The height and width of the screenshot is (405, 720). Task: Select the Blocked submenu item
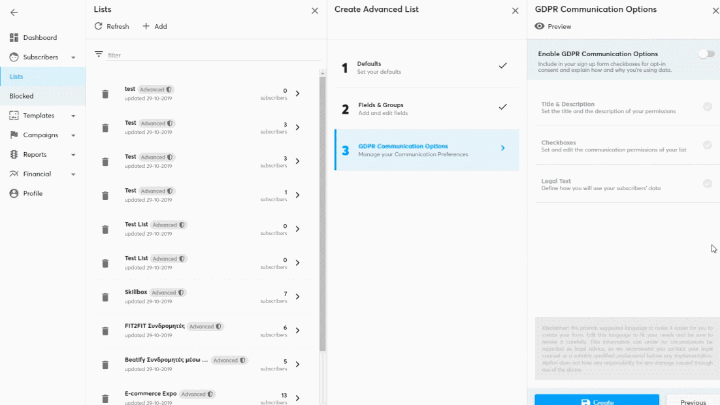pos(22,96)
